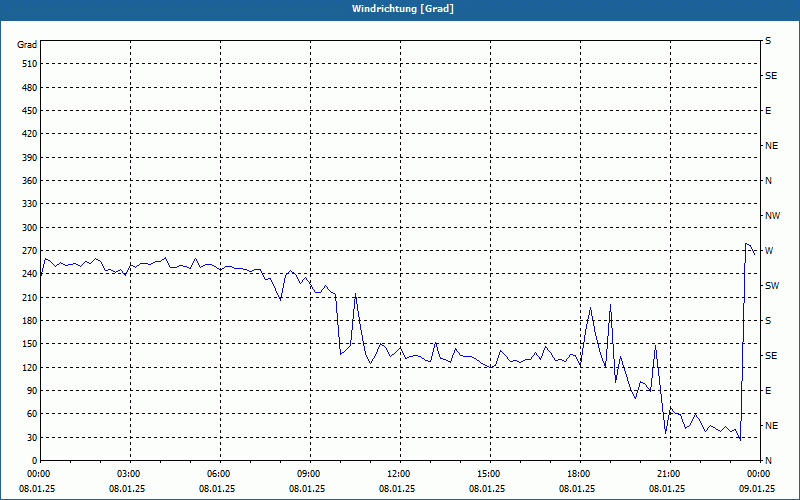Select the 08.01.25 date under 06:00
This screenshot has height=500, width=800.
pyautogui.click(x=217, y=489)
